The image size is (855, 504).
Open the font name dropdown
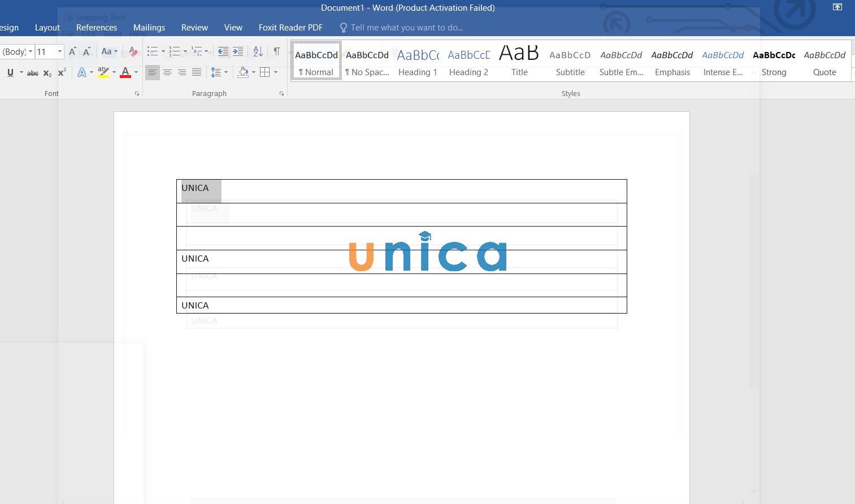pos(31,51)
